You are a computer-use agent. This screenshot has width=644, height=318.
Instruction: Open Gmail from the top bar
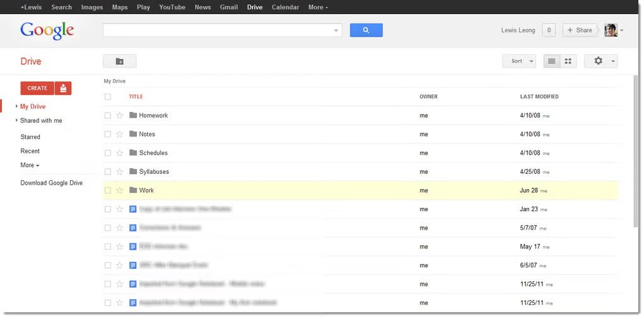coord(229,7)
